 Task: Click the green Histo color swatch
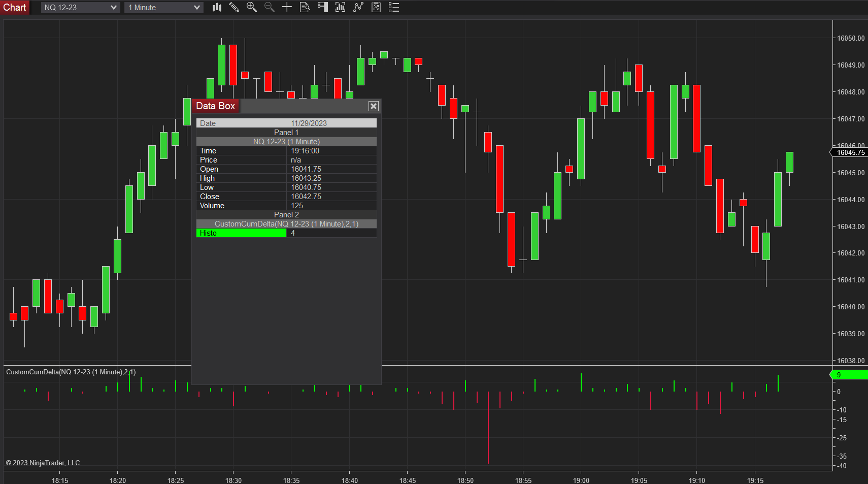click(x=241, y=233)
